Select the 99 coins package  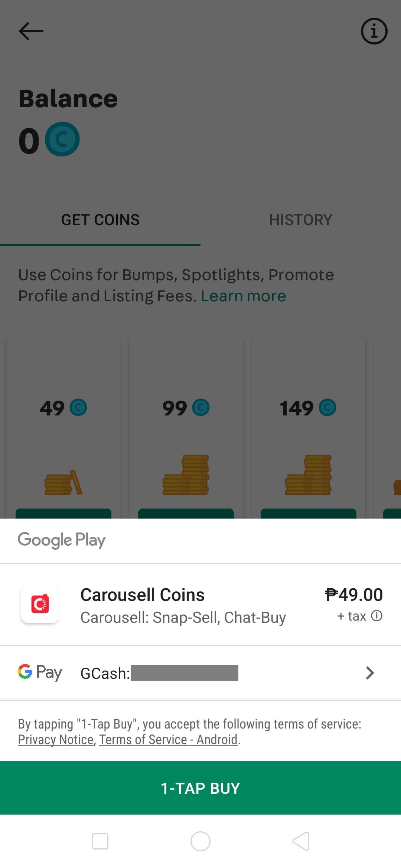tap(186, 427)
